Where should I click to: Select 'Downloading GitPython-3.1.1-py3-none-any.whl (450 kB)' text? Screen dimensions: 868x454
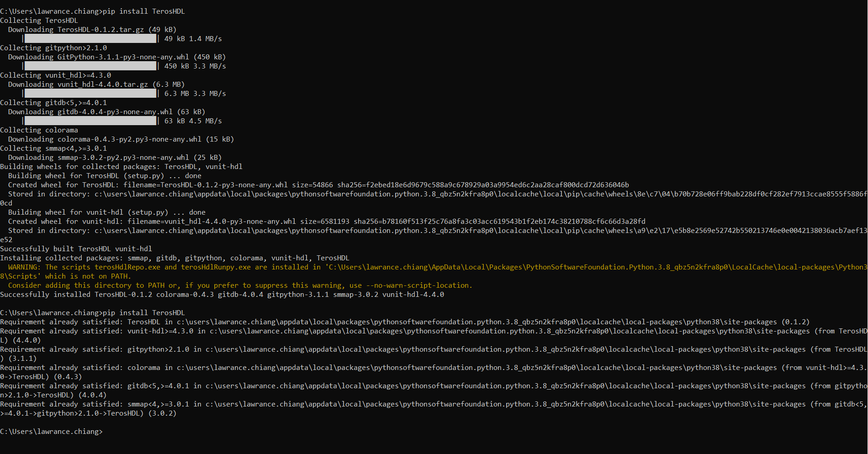tap(117, 57)
